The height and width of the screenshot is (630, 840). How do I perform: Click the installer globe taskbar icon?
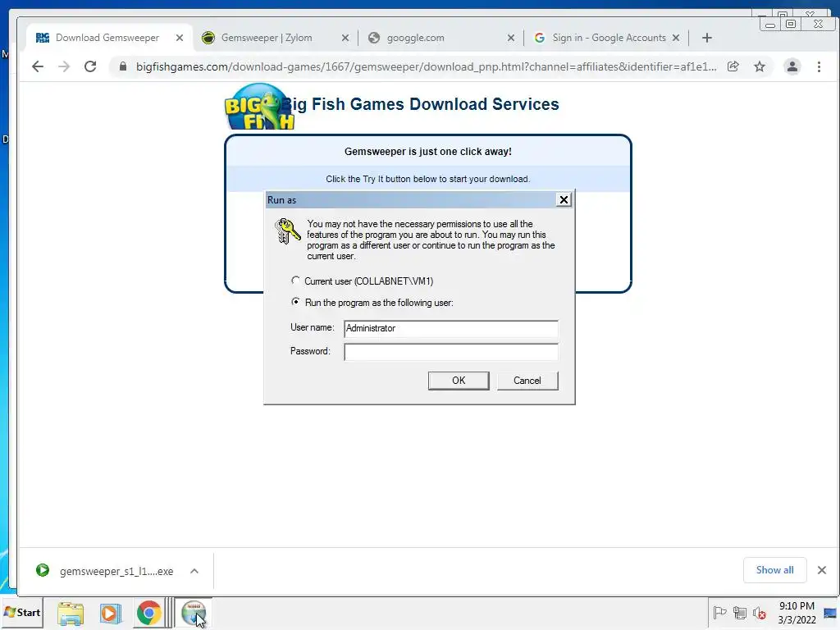click(x=194, y=613)
